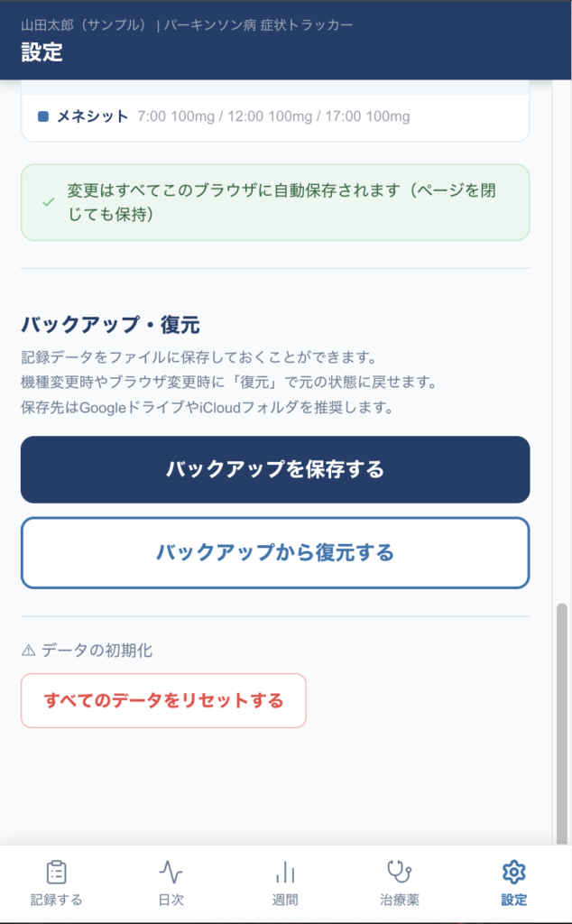Click the bar chart icon for 週間

[x=285, y=872]
